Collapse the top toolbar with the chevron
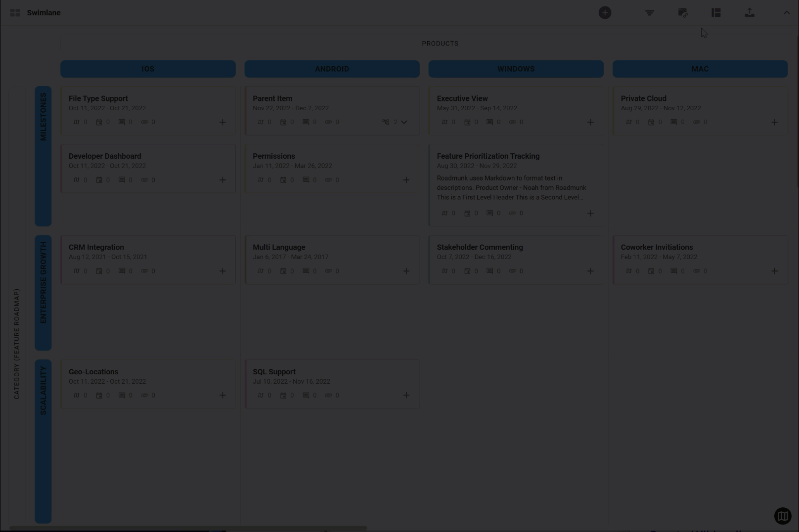 coord(786,12)
